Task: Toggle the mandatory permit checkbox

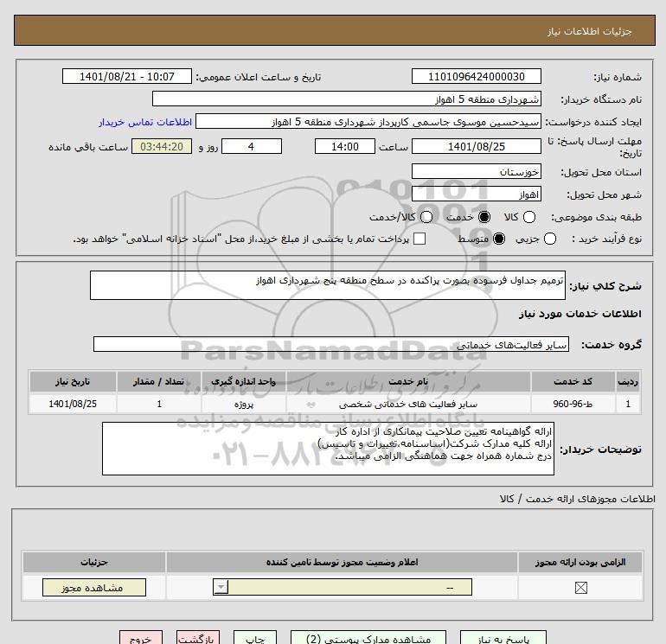Action: (580, 588)
